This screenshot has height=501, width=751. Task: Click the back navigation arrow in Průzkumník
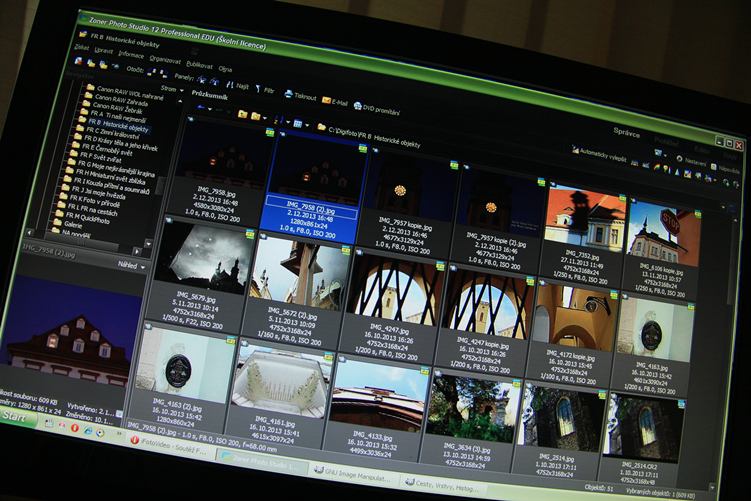click(x=202, y=108)
